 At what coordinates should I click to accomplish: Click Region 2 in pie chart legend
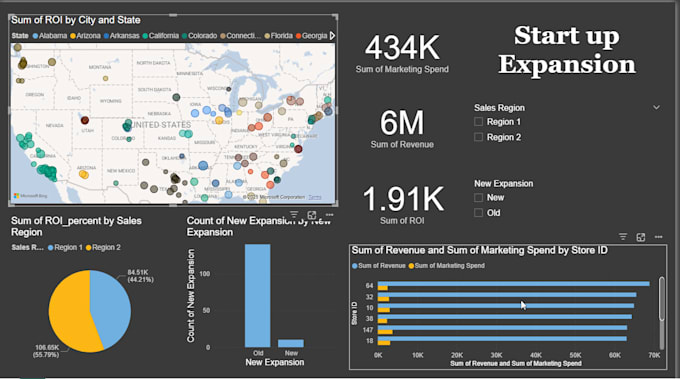[x=103, y=248]
